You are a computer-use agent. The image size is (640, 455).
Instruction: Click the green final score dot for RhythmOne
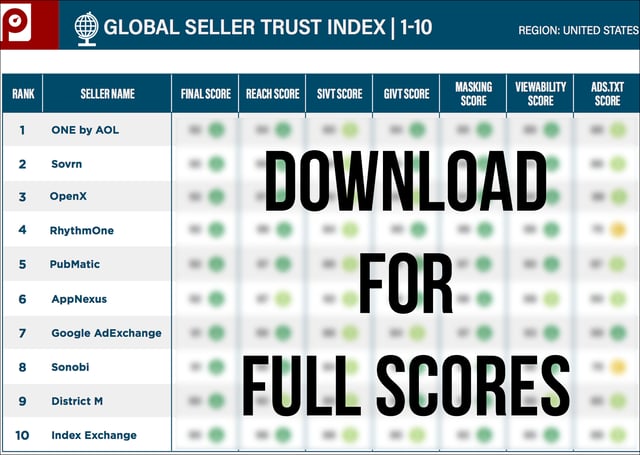click(216, 230)
